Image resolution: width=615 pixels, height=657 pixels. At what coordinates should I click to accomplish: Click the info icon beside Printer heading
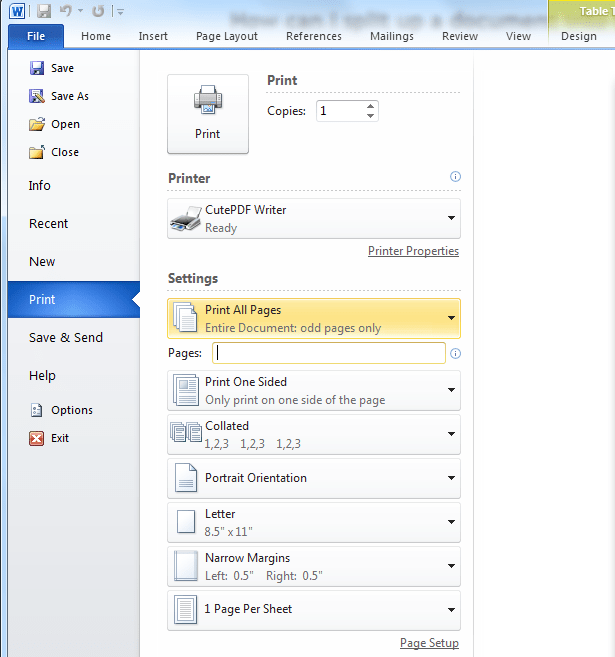455,176
